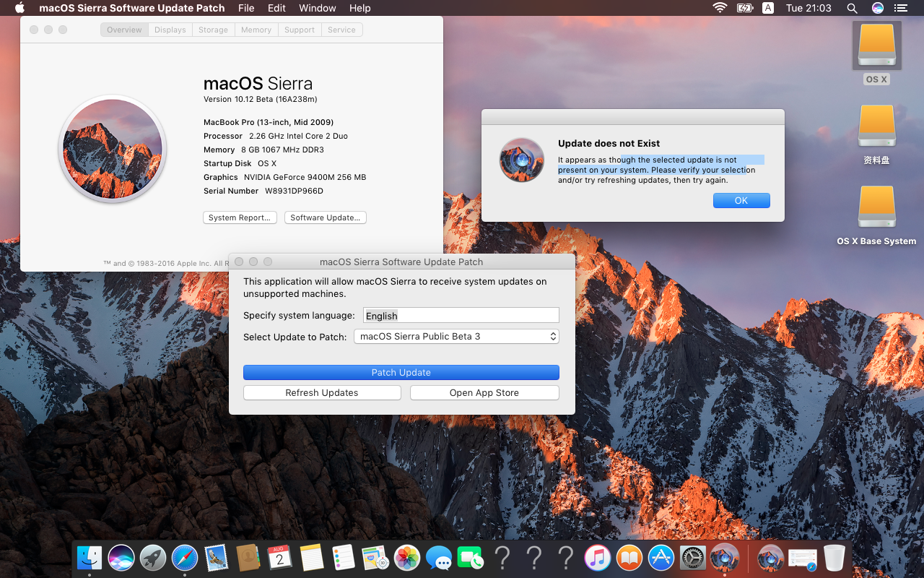Open the Apple menu
The width and height of the screenshot is (924, 578).
pyautogui.click(x=19, y=8)
